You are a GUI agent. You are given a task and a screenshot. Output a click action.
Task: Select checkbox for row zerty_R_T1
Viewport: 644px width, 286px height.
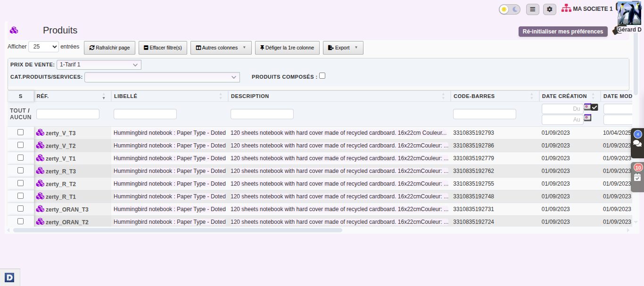tap(21, 196)
